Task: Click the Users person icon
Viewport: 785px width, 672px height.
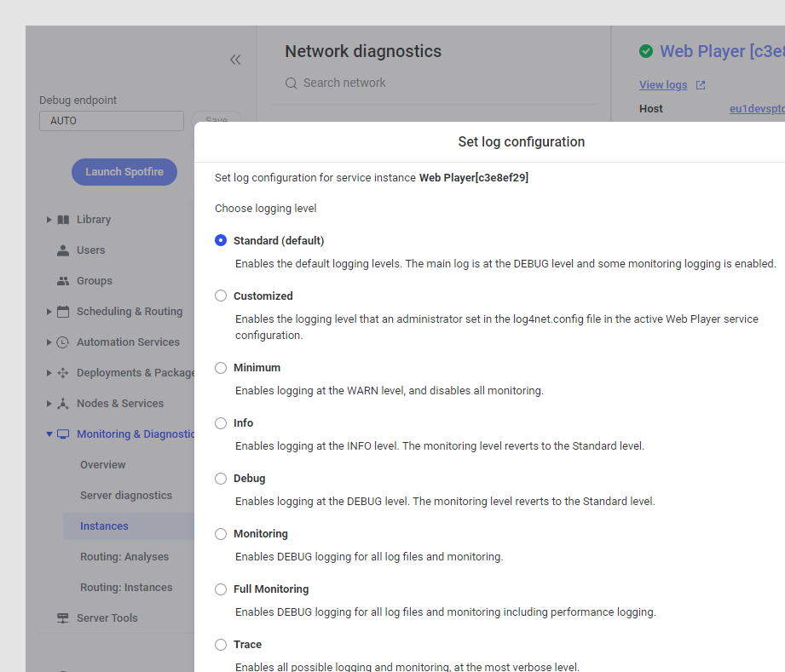Action: click(63, 250)
